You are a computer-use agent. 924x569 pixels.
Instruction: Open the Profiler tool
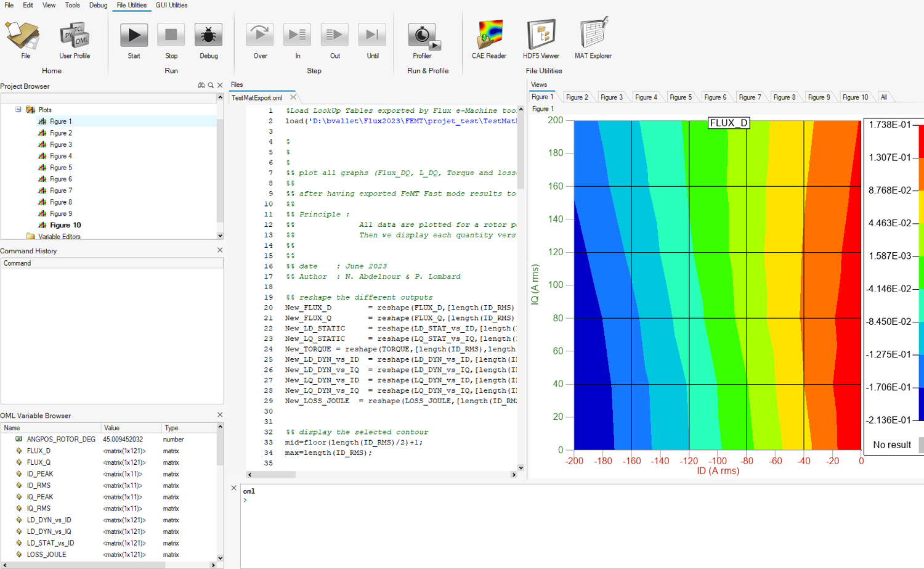(x=422, y=36)
